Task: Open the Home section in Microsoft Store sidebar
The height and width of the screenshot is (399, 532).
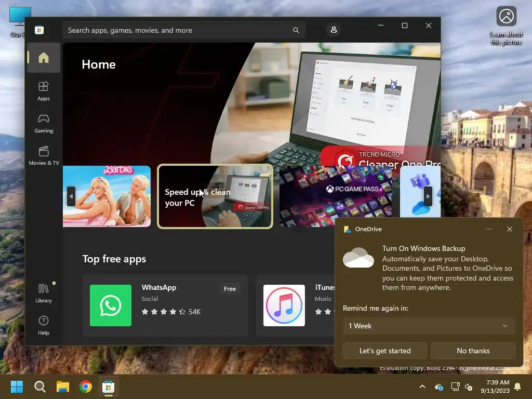Action: click(44, 58)
